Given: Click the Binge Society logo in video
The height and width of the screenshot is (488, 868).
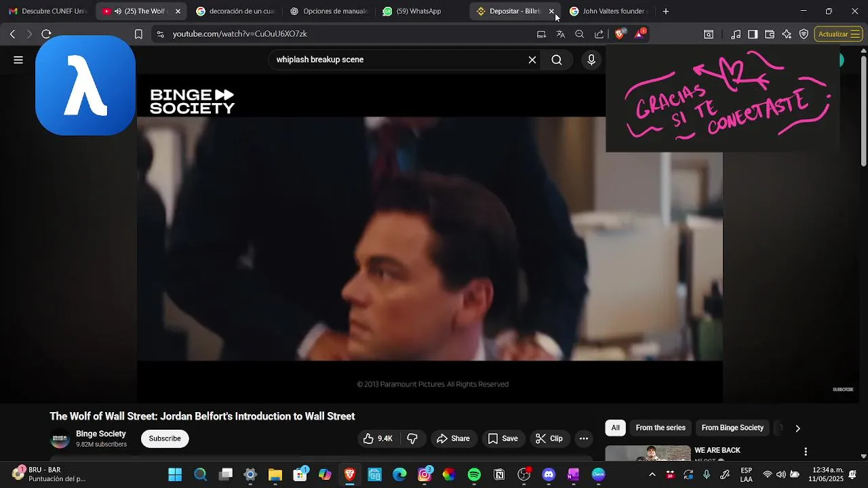Looking at the screenshot, I should pos(193,102).
